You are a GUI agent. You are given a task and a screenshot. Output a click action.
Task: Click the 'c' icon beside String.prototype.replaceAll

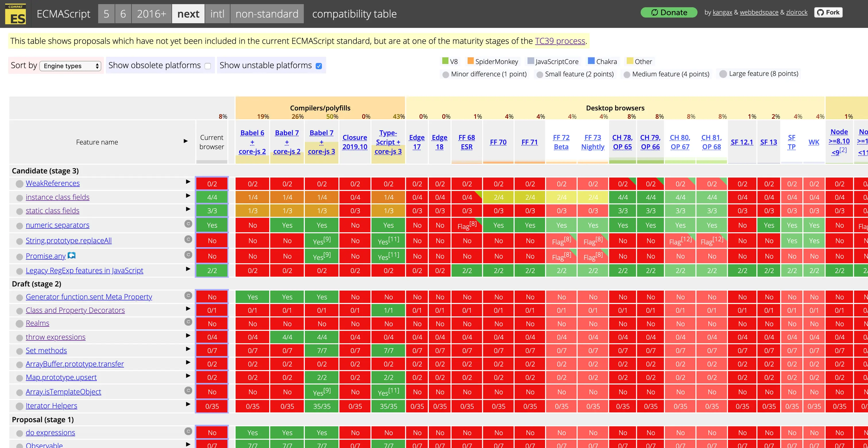pos(188,239)
